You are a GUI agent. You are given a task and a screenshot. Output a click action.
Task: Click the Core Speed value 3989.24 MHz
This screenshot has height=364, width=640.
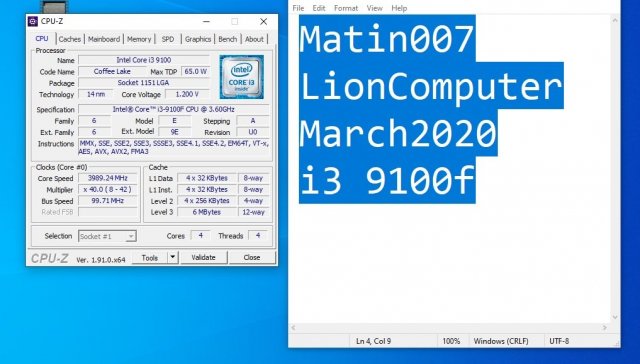(x=108, y=178)
